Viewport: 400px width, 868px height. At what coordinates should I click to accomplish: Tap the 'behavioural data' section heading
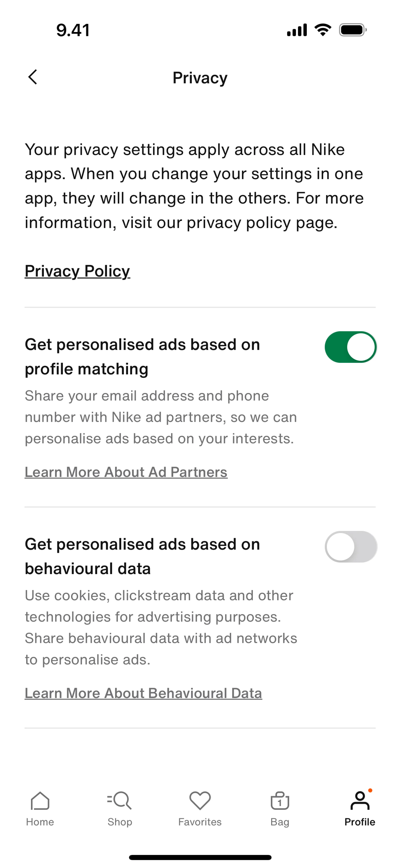142,556
